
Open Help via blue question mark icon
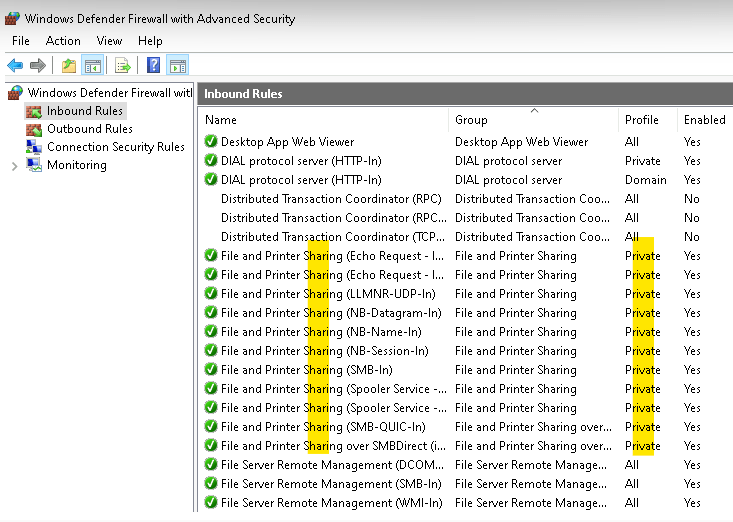pos(153,66)
